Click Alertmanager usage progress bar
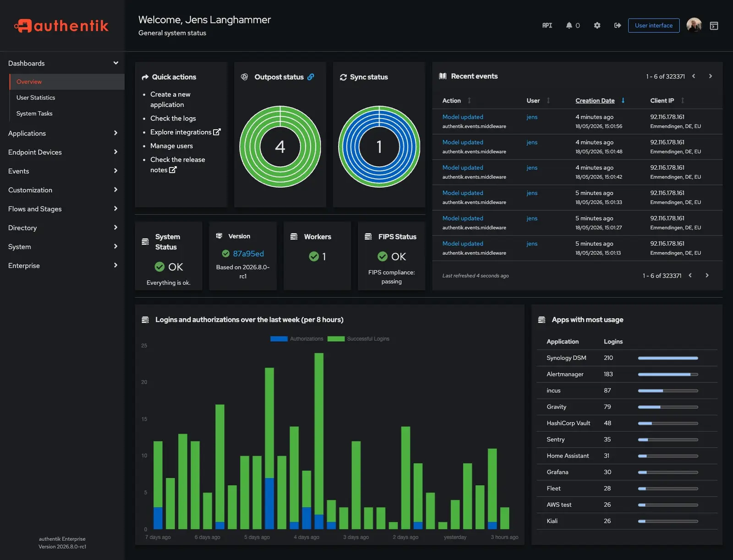The image size is (733, 560). point(667,375)
